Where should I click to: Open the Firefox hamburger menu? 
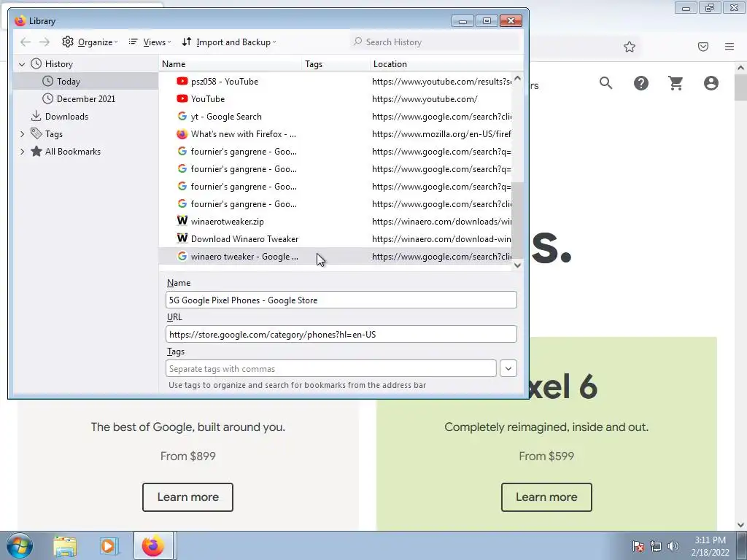tap(729, 47)
